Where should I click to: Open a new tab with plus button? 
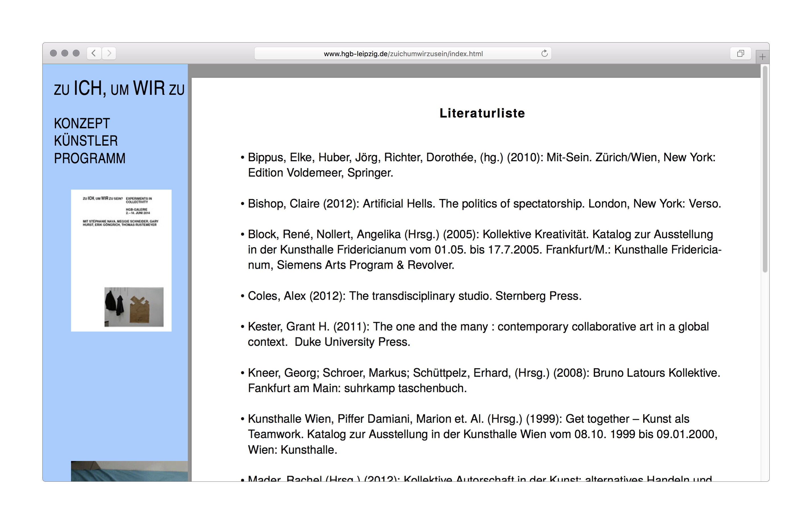(762, 57)
